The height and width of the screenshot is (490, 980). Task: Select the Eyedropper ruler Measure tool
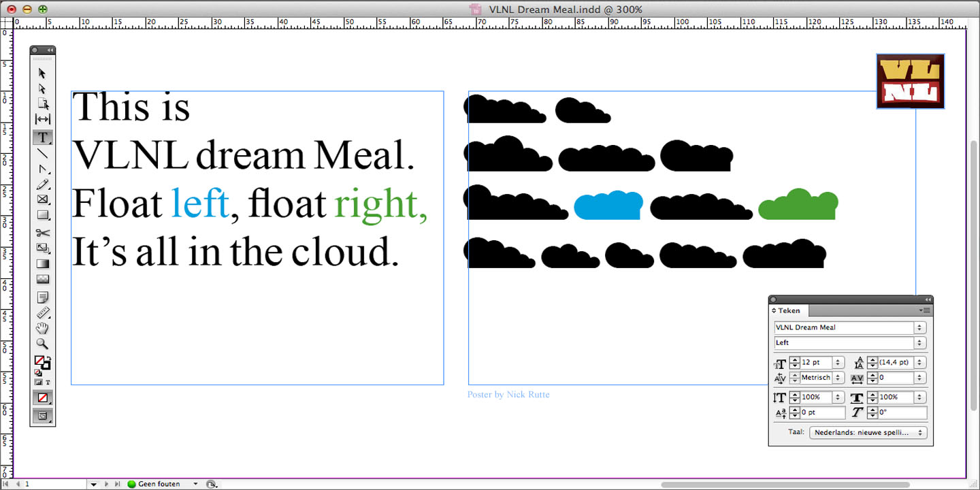[42, 313]
